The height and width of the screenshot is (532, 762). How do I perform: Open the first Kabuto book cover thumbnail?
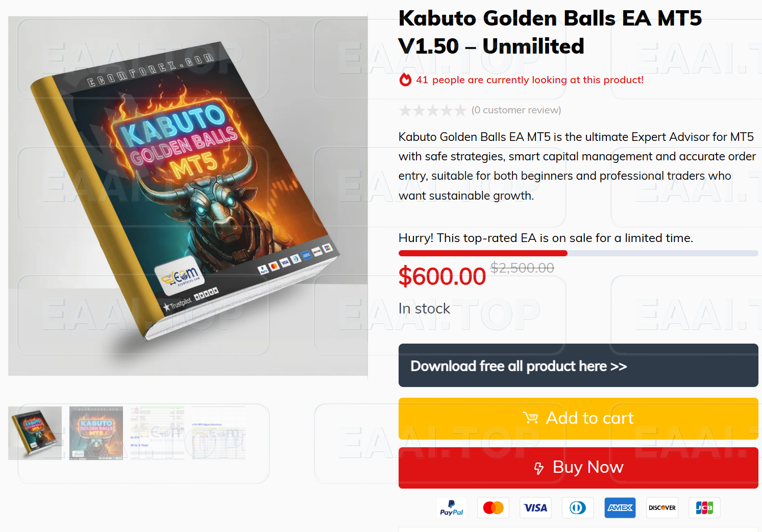click(35, 433)
